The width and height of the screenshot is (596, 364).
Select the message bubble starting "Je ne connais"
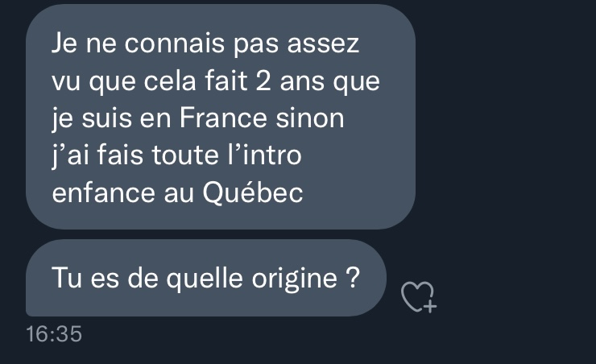221,117
